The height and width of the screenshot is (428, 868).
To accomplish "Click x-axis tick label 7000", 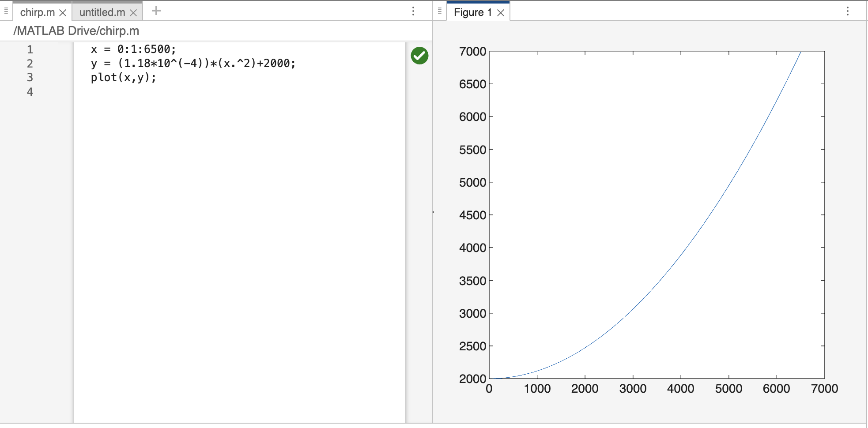I will coord(825,389).
